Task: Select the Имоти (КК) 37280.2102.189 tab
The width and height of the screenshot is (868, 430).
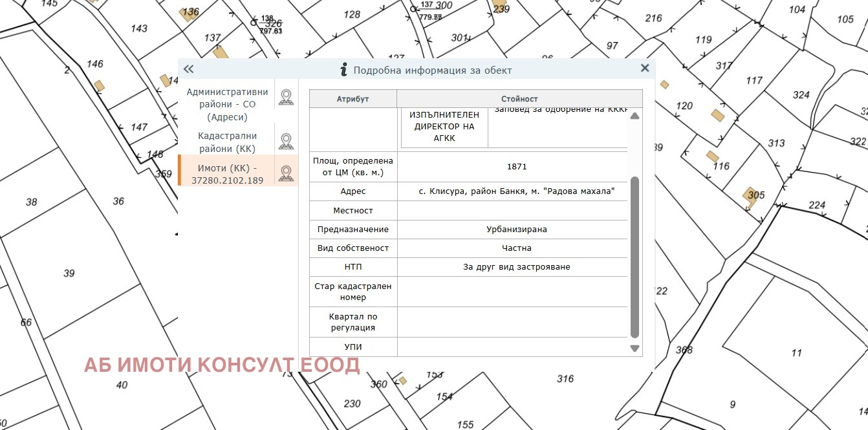Action: click(x=226, y=174)
